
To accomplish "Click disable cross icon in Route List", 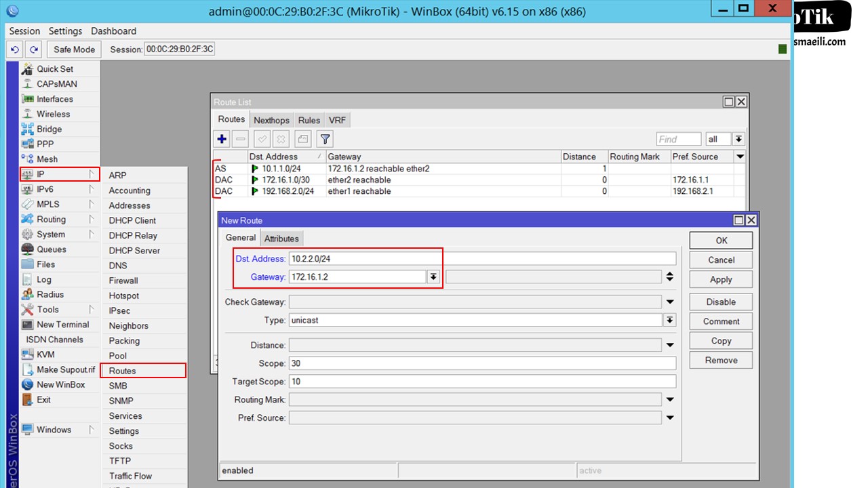I will (x=280, y=139).
